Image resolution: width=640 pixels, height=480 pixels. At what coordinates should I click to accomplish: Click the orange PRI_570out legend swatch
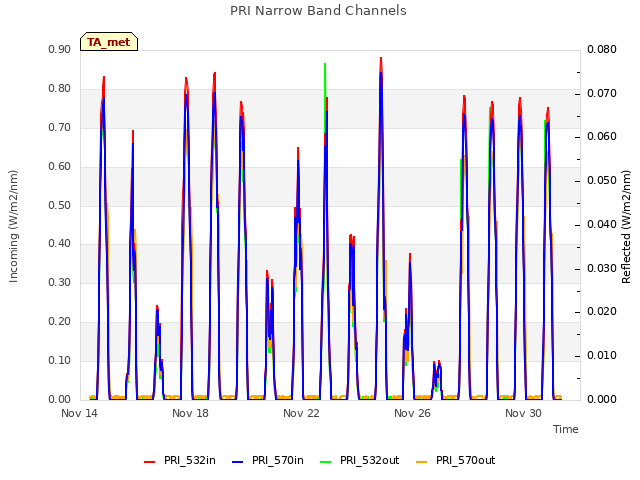click(x=422, y=461)
